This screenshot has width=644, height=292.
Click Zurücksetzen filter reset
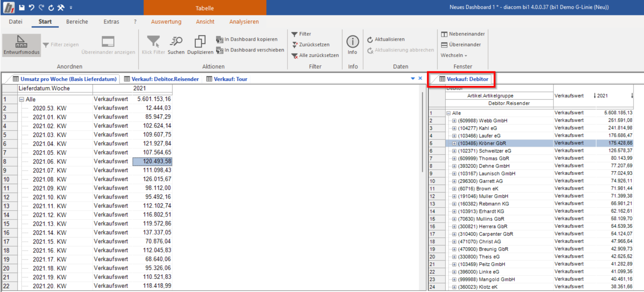click(310, 45)
